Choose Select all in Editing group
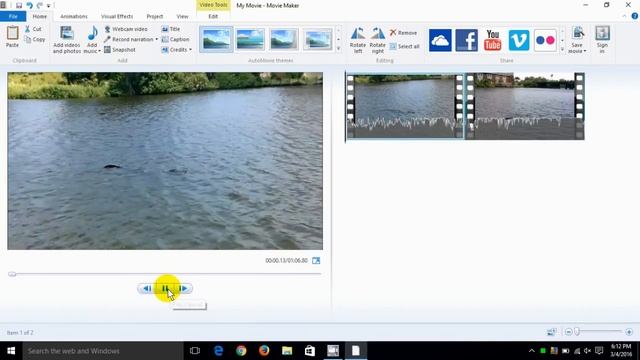The height and width of the screenshot is (360, 640). point(404,47)
